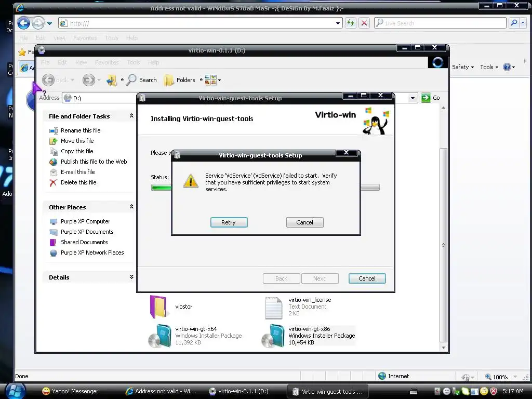Click the IE stop loading X button
The width and height of the screenshot is (532, 399).
(x=364, y=23)
